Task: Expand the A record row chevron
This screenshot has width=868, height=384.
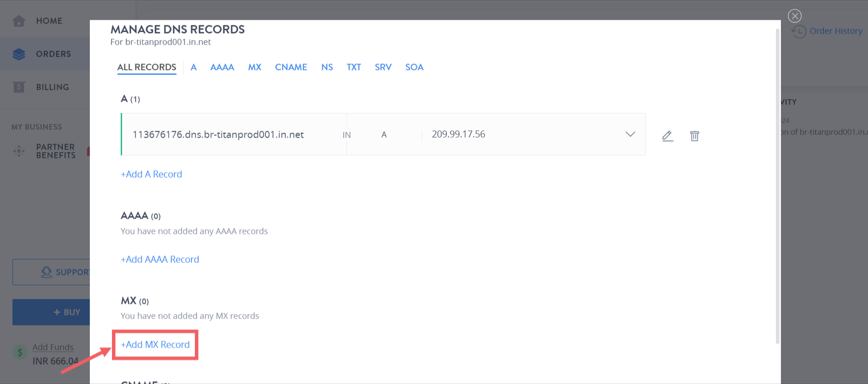Action: tap(630, 134)
